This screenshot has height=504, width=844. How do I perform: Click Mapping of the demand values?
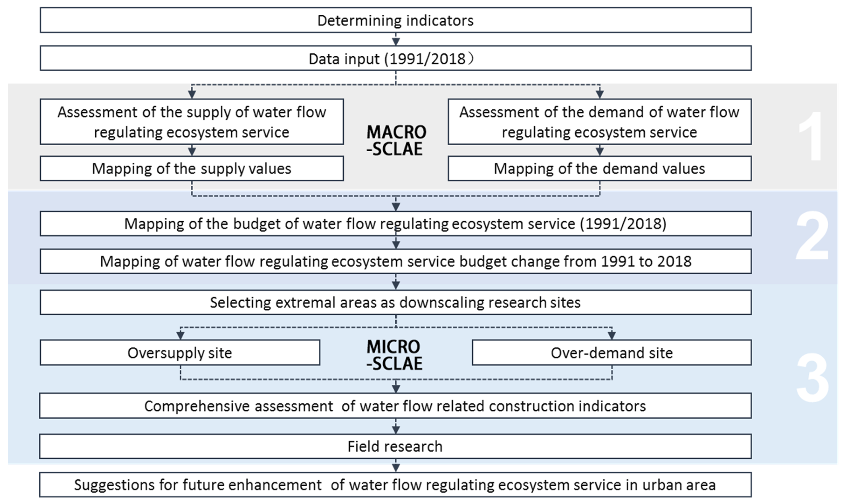tap(599, 168)
